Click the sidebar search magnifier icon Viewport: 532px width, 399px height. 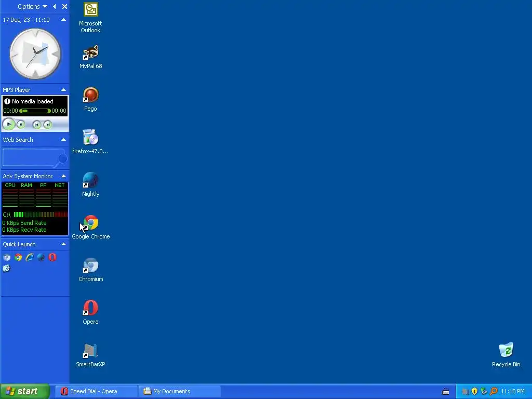click(62, 159)
